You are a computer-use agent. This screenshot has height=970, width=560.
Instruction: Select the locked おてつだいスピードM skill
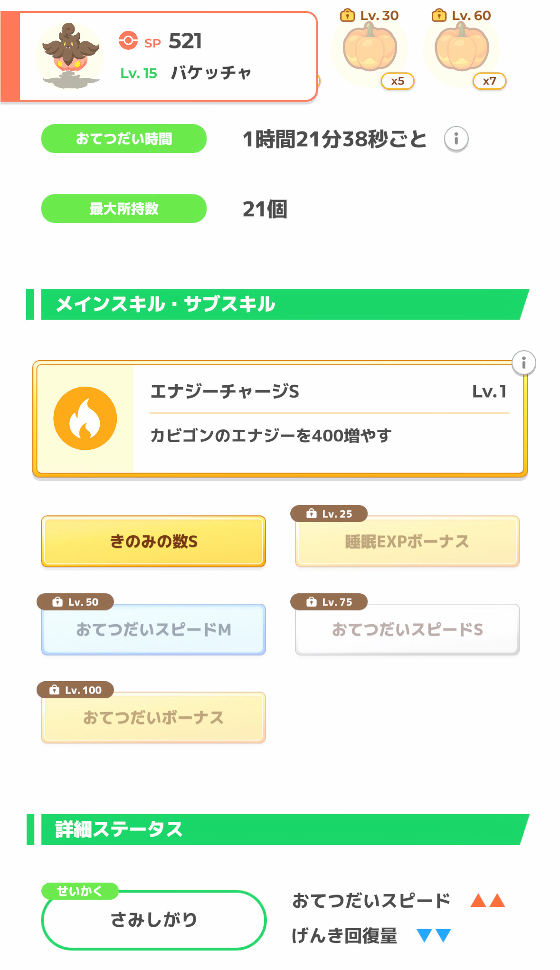(x=153, y=629)
